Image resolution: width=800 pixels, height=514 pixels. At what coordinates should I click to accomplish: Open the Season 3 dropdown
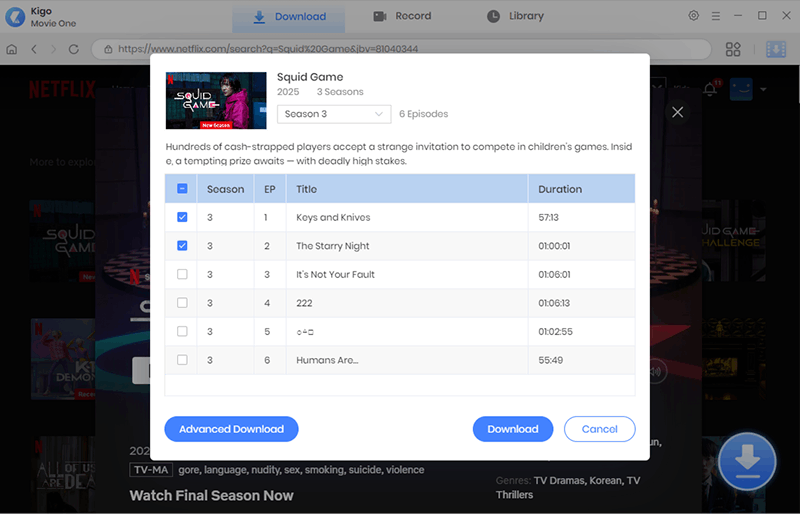point(334,114)
